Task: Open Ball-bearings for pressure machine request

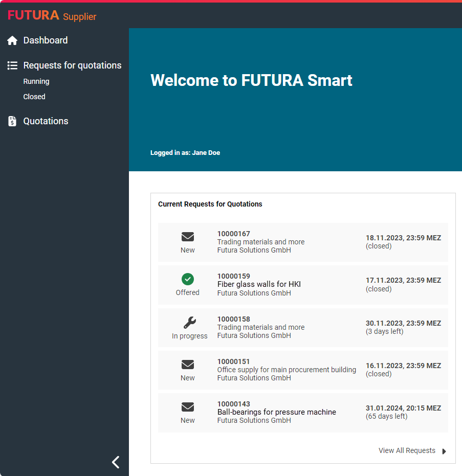Action: click(x=276, y=412)
